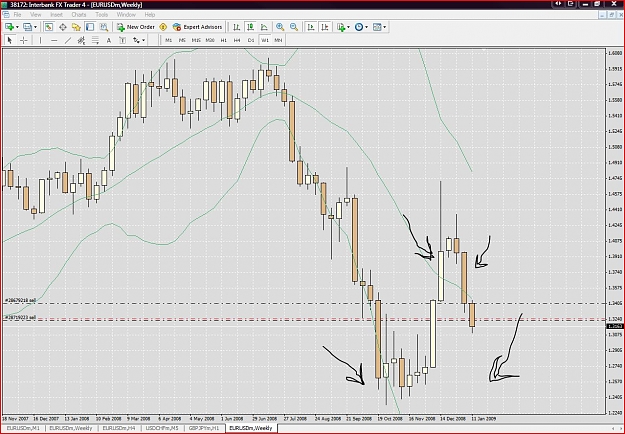Open the View menu
Viewport: 625px width, 434px height.
[x=35, y=15]
